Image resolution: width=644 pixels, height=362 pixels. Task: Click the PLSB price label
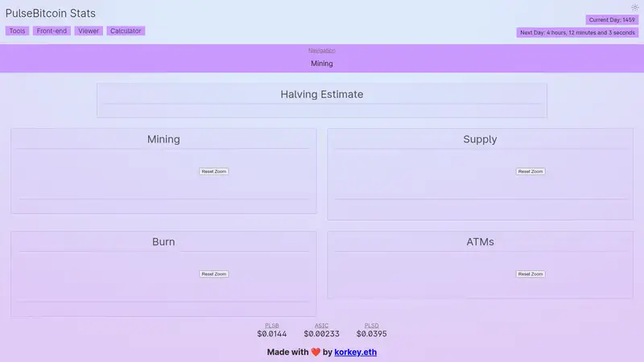pyautogui.click(x=272, y=325)
